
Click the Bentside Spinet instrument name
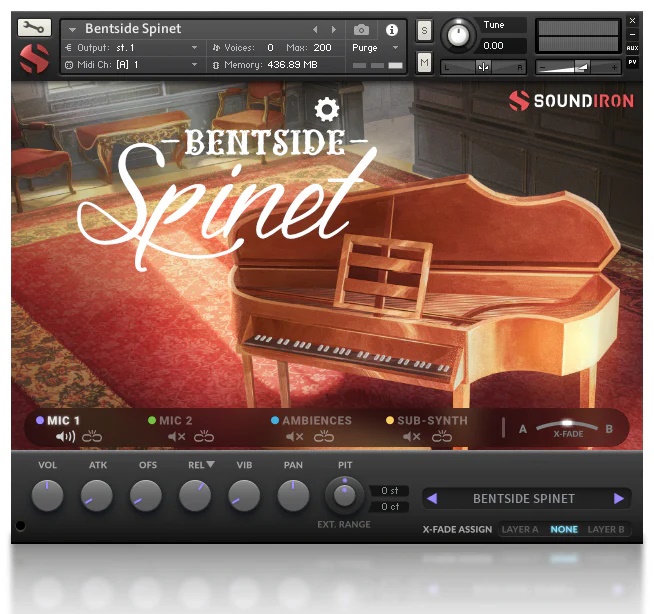(133, 28)
